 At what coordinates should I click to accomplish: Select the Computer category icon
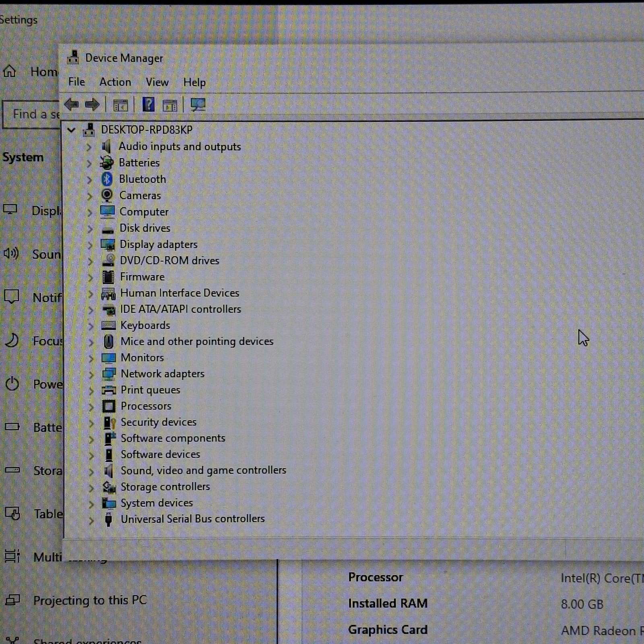tap(107, 212)
